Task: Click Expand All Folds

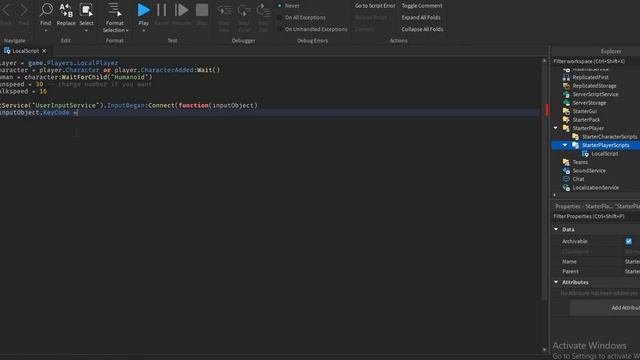Action: 421,18
